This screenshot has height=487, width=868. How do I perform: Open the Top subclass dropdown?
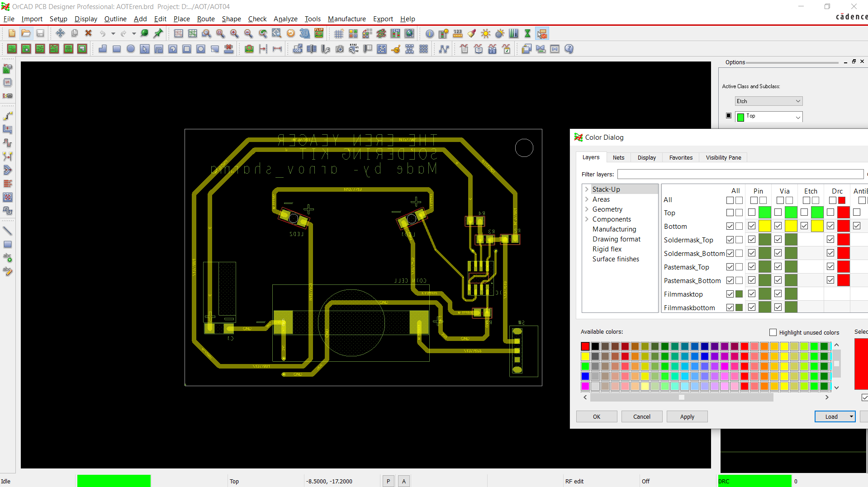pos(768,117)
